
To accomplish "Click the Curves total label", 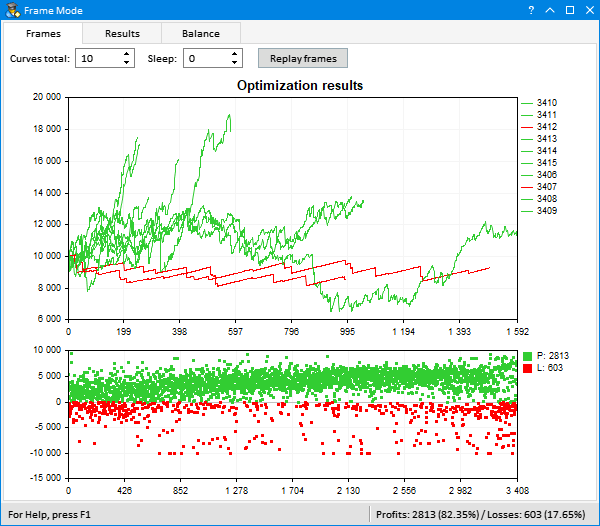I will (40, 59).
